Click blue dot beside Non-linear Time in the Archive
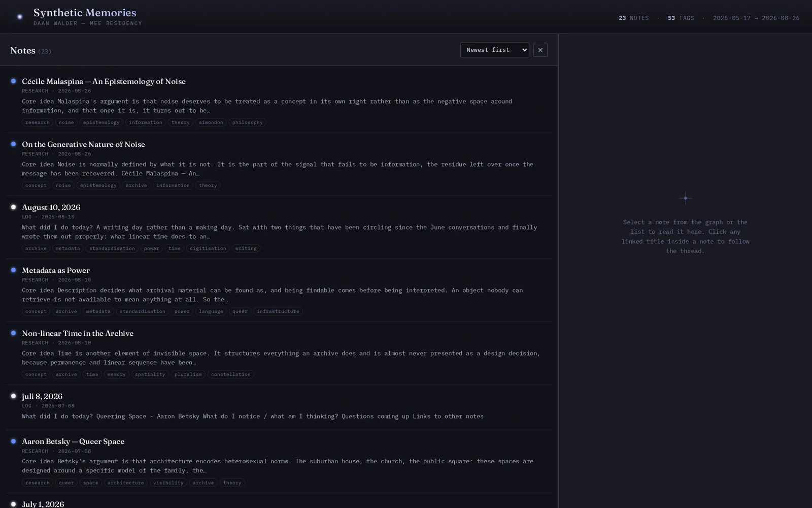 (x=14, y=333)
